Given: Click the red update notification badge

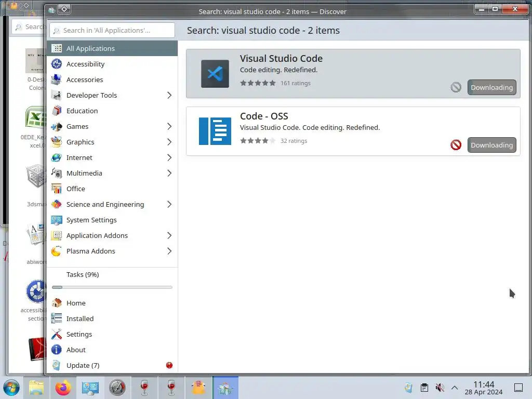Looking at the screenshot, I should coord(169,365).
